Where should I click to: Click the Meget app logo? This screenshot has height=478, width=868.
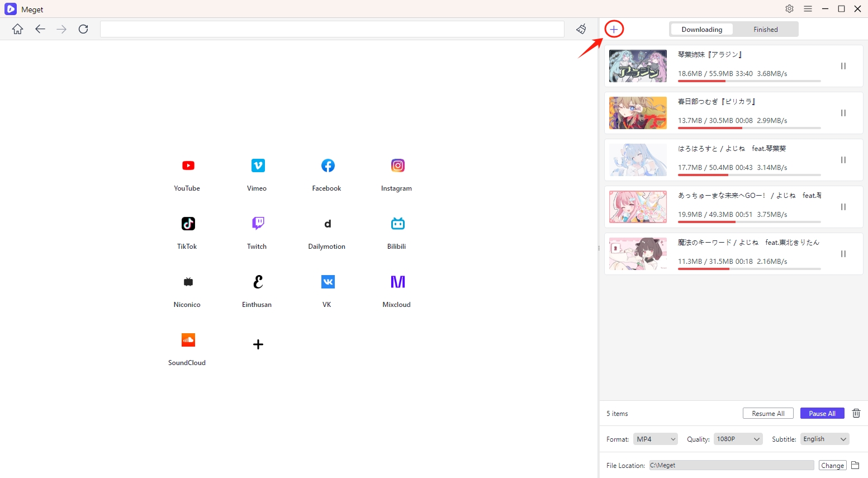point(11,9)
